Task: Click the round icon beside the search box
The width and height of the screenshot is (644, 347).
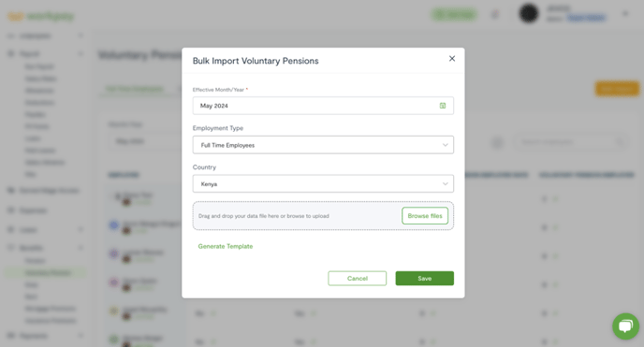Action: (497, 143)
